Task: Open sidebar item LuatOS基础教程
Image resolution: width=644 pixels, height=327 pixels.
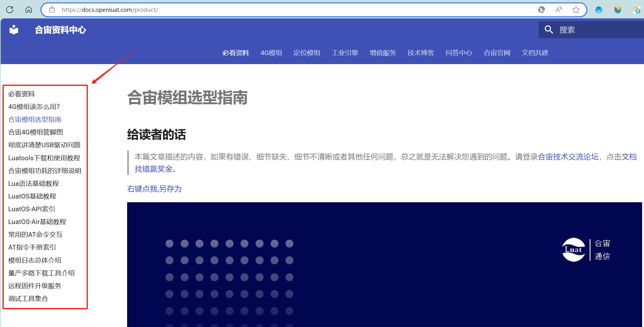Action: (x=32, y=196)
